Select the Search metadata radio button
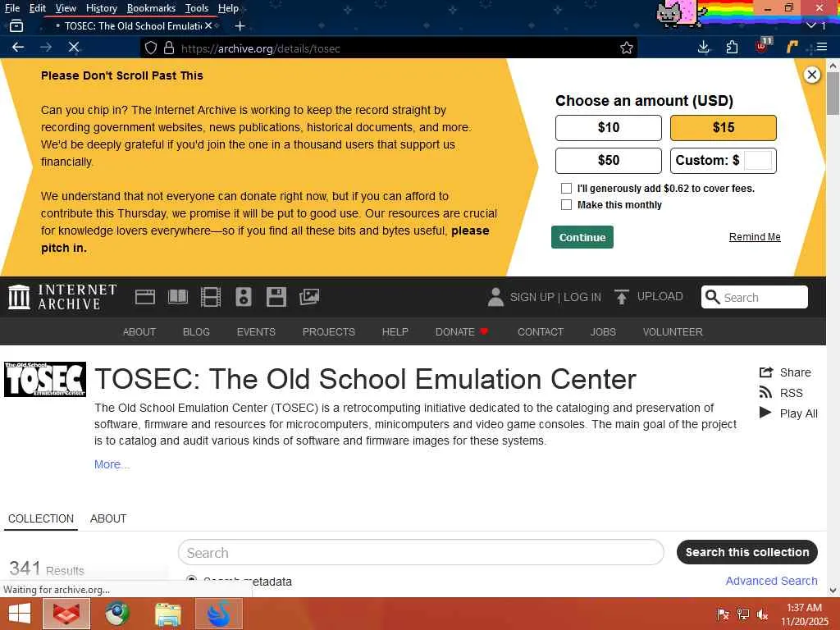 pos(191,580)
